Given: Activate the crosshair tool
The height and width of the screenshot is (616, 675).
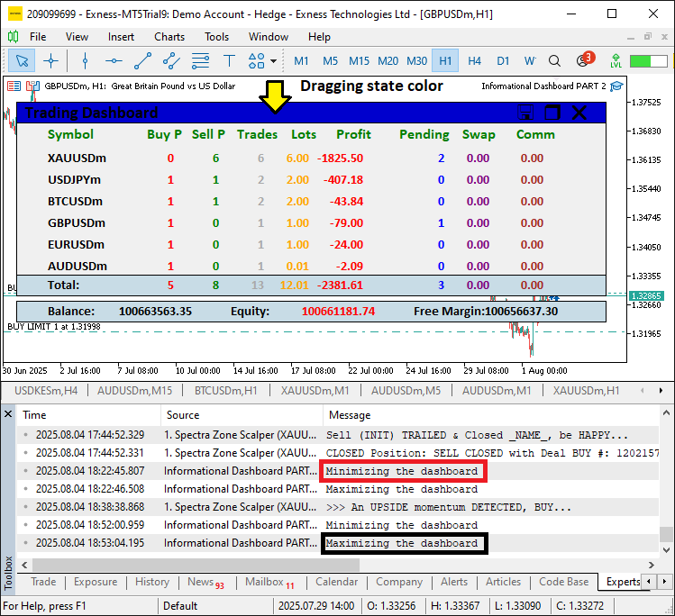Looking at the screenshot, I should tap(50, 60).
